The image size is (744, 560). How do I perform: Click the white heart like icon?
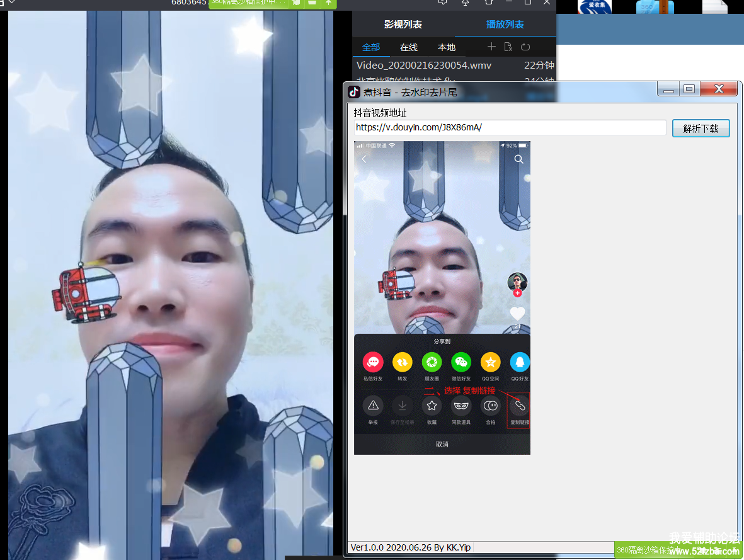(x=517, y=313)
